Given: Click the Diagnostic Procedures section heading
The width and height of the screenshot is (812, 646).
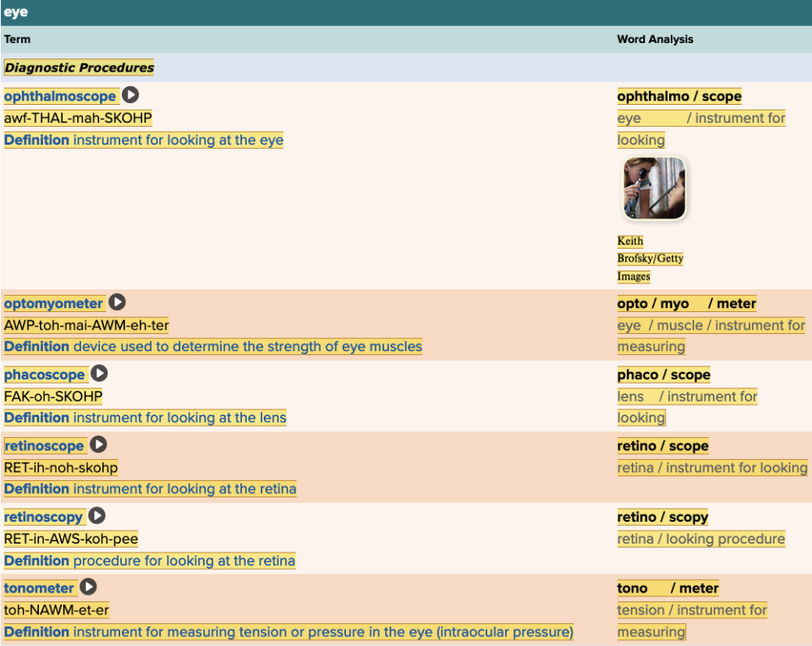Looking at the screenshot, I should pyautogui.click(x=79, y=67).
